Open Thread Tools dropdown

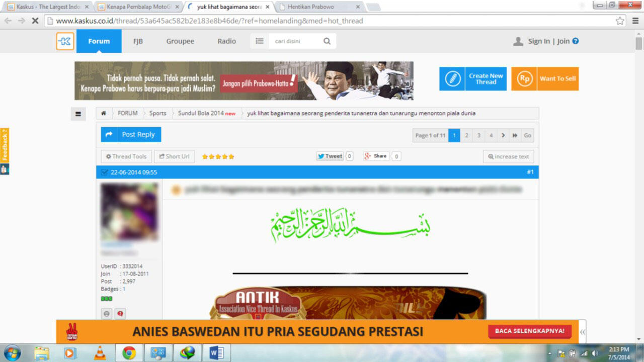[126, 156]
